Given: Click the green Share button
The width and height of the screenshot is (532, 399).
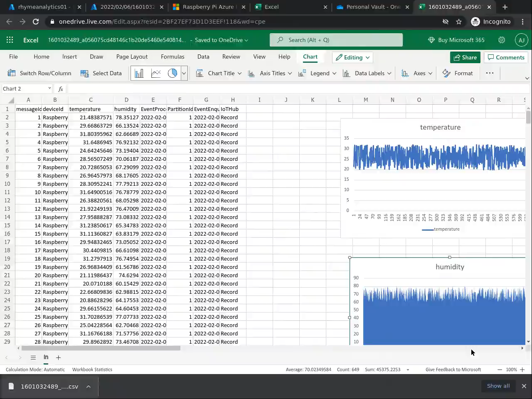Looking at the screenshot, I should pos(465,57).
